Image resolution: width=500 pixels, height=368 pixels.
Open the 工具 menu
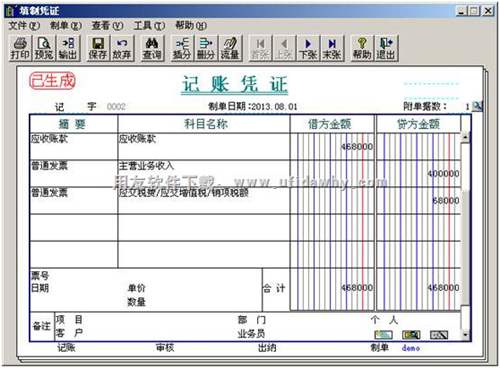click(x=149, y=25)
